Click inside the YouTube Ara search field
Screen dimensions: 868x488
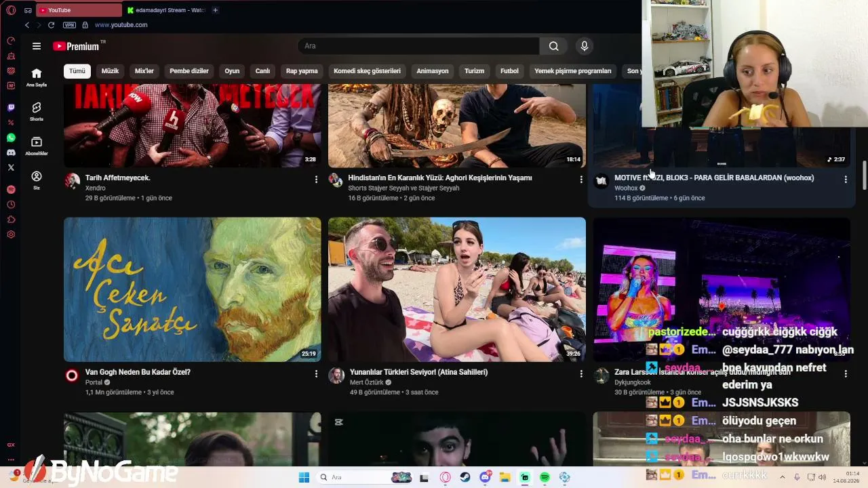[x=418, y=46]
